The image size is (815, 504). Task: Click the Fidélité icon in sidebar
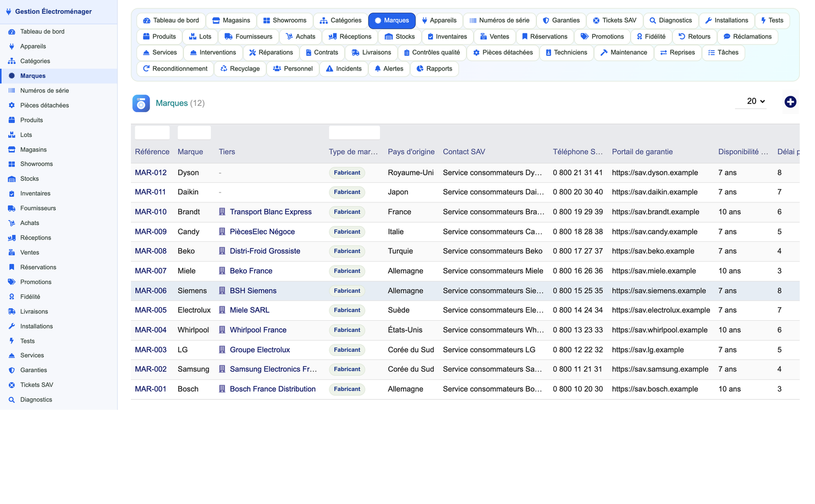[11, 297]
